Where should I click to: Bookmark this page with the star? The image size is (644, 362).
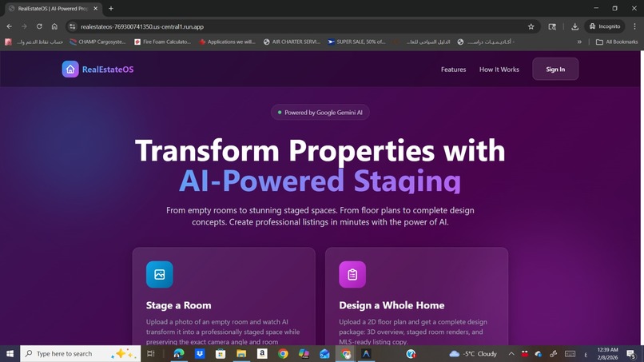click(531, 26)
